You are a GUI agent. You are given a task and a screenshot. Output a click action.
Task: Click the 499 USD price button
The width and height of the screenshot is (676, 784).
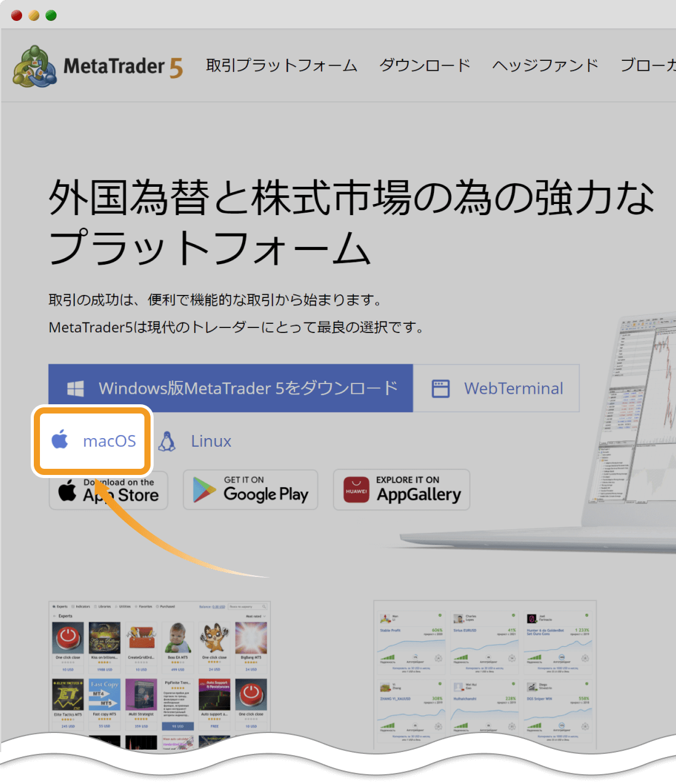(178, 670)
